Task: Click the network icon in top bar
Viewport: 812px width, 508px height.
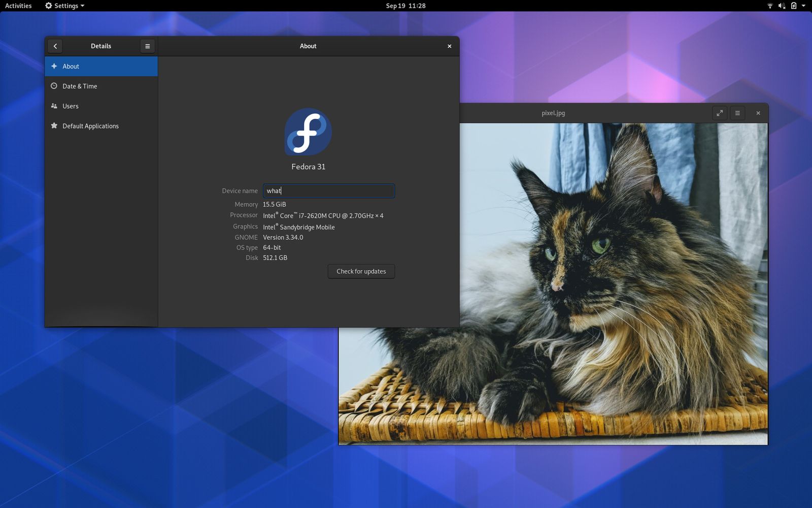Action: click(770, 6)
